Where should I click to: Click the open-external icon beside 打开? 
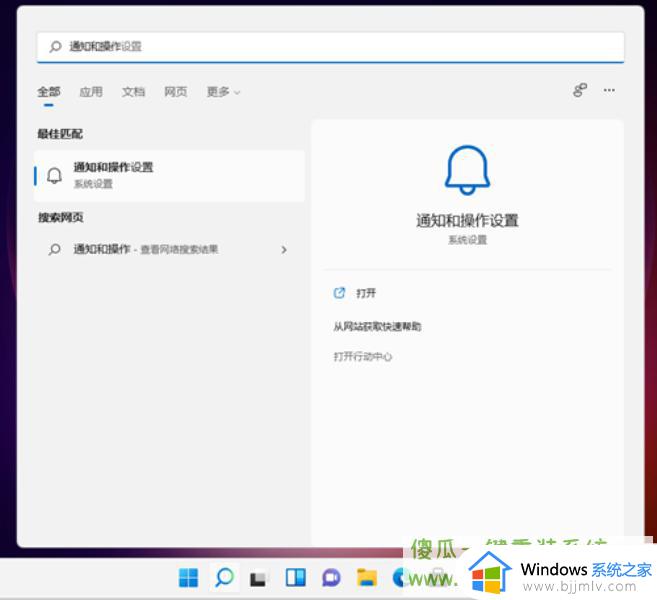click(x=339, y=293)
